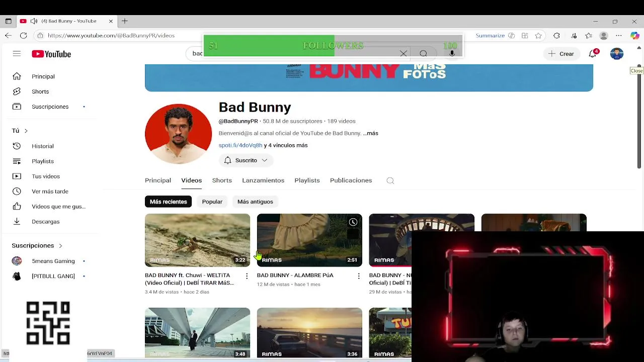Expand channel description with ...más
644x362 pixels.
point(370,133)
